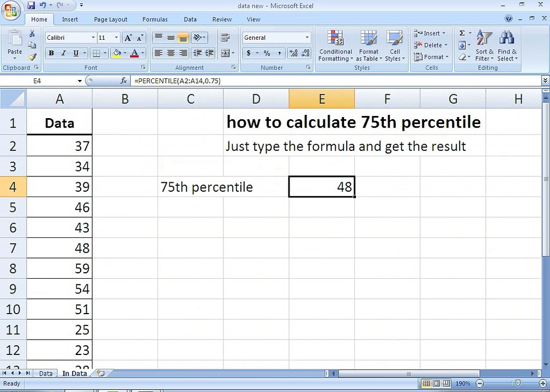Image resolution: width=550 pixels, height=392 pixels.
Task: Open the Format cells menu
Action: pos(431,57)
